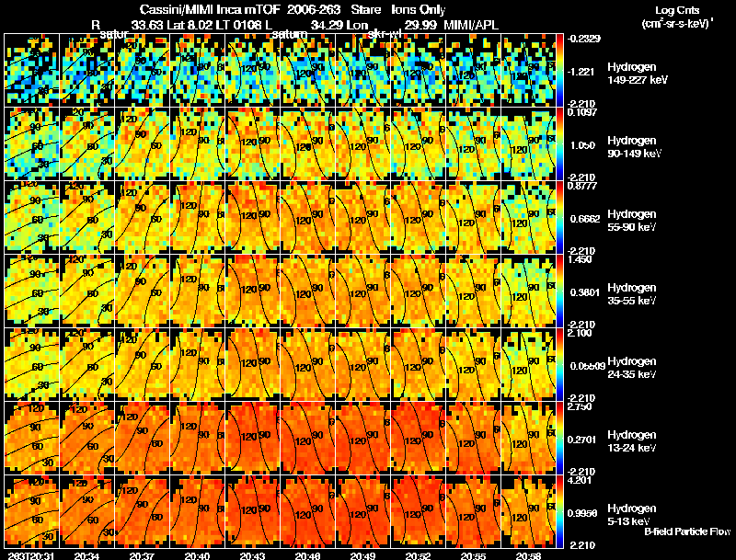The height and width of the screenshot is (560, 736).
Task: Click the 20:37 time label
Action: coord(143,556)
